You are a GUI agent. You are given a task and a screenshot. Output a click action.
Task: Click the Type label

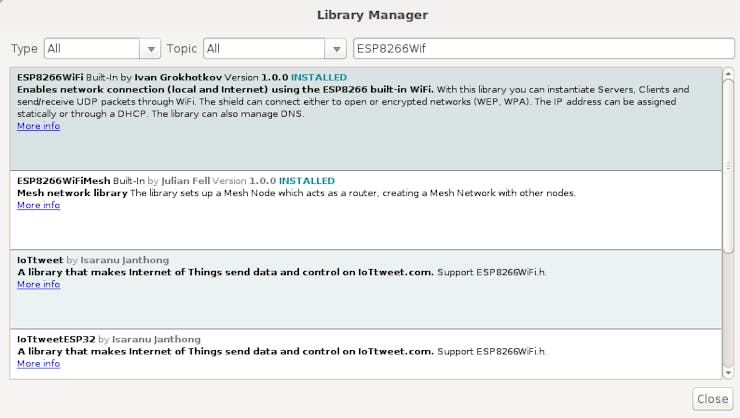(x=25, y=49)
